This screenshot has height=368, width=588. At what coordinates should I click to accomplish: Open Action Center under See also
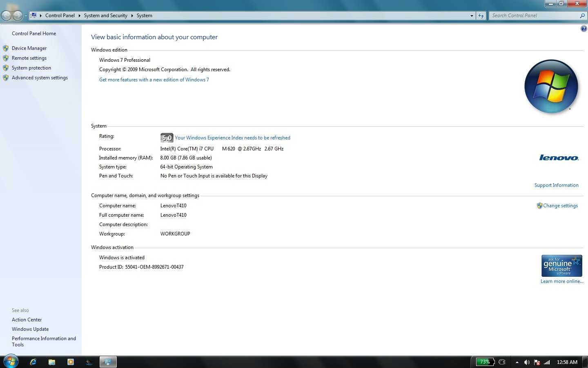[27, 320]
